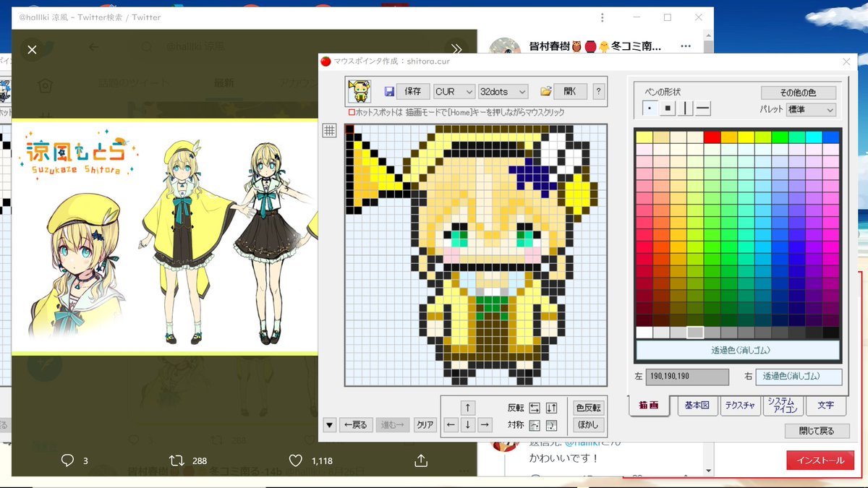The image size is (868, 488).
Task: Shift image up with up arrow button
Action: point(468,408)
